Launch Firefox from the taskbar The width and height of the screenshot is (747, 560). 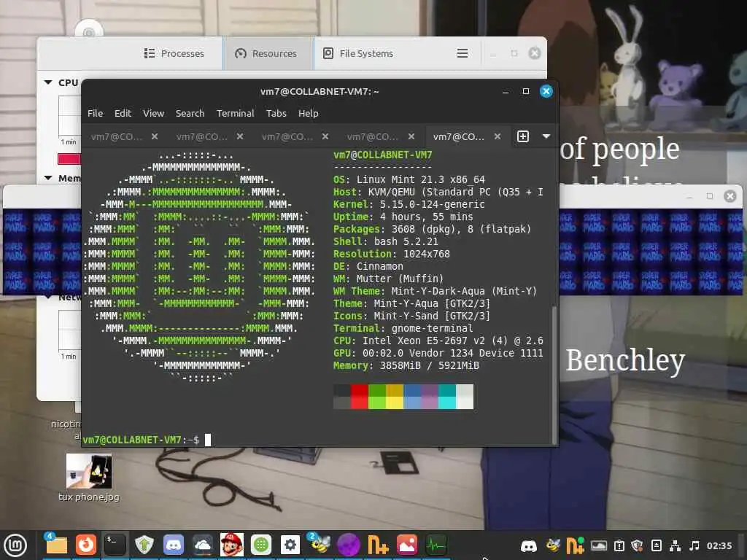[86, 545]
